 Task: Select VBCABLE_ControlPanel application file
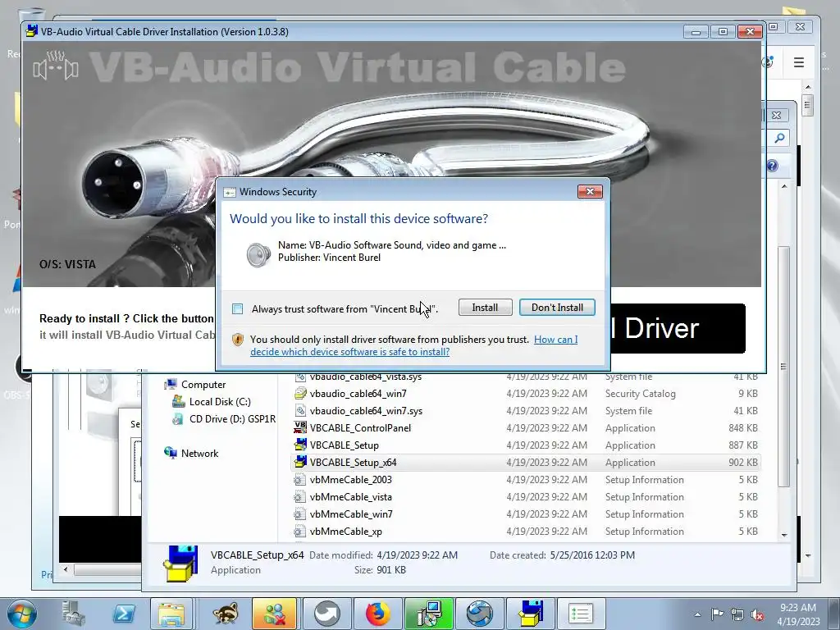pyautogui.click(x=525, y=428)
